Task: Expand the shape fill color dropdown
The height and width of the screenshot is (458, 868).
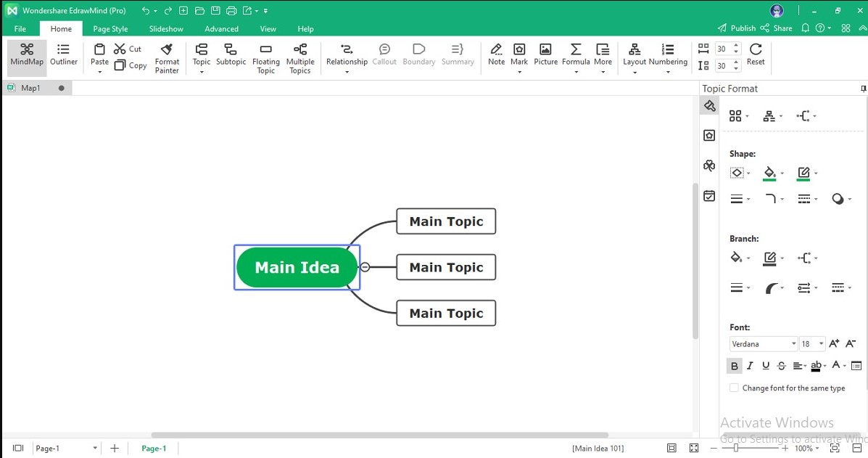Action: (781, 173)
